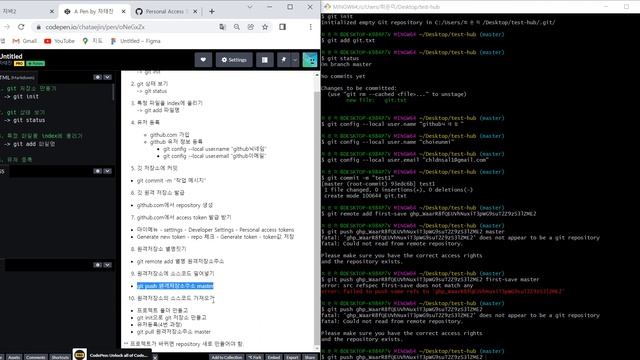Viewport: 640px width, 360px height.
Task: Dismiss the CodePen Unlock notification
Action: (155, 358)
